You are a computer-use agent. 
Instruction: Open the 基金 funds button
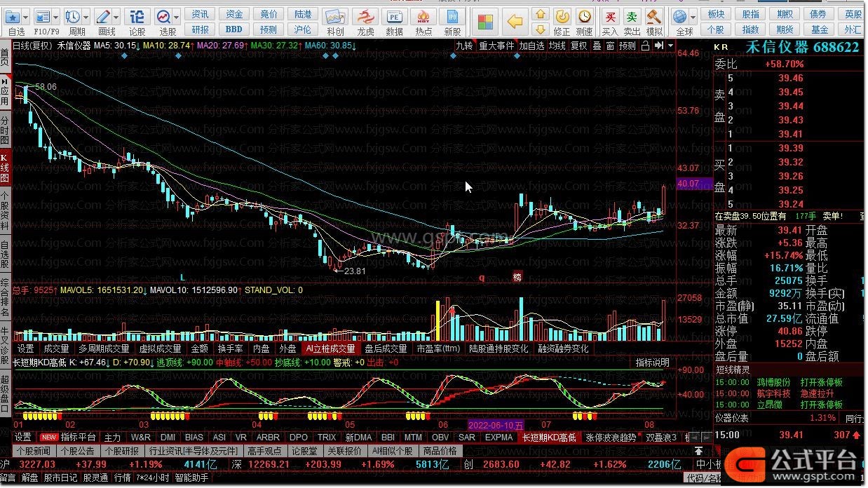tap(820, 29)
